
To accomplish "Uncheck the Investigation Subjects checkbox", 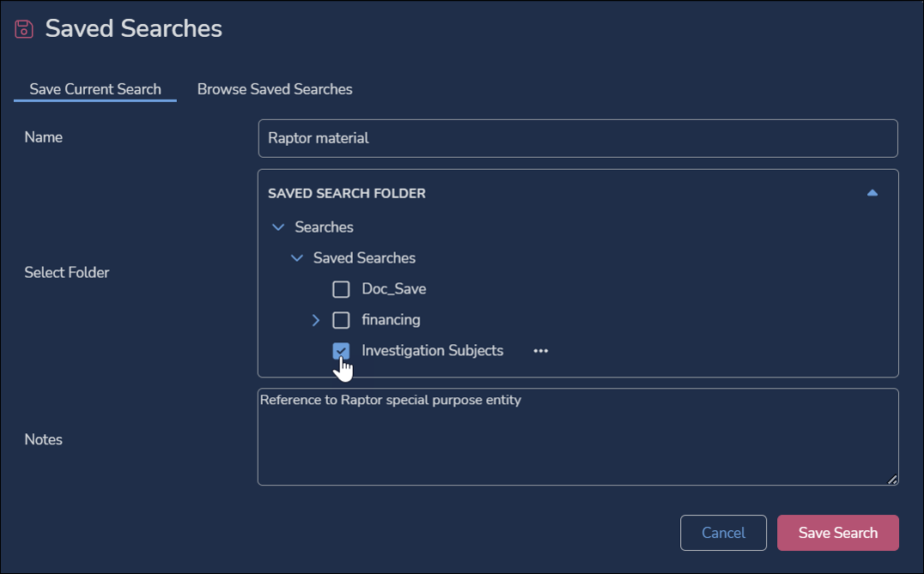I will (x=341, y=351).
